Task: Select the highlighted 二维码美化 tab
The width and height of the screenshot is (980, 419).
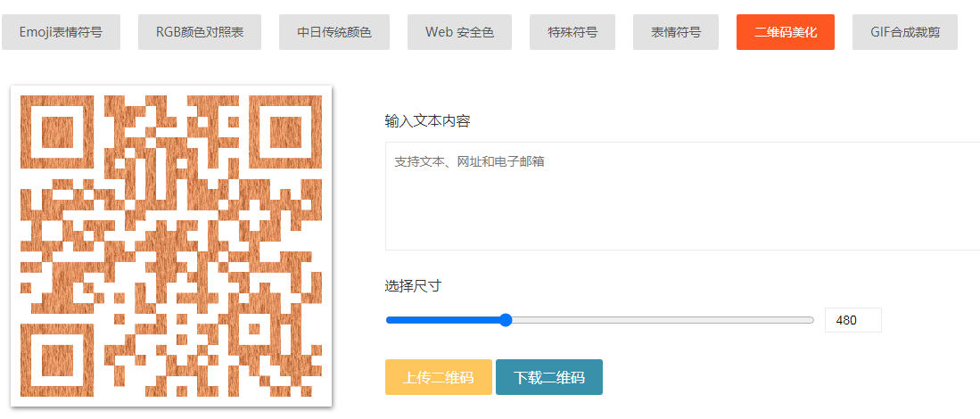Action: tap(786, 32)
